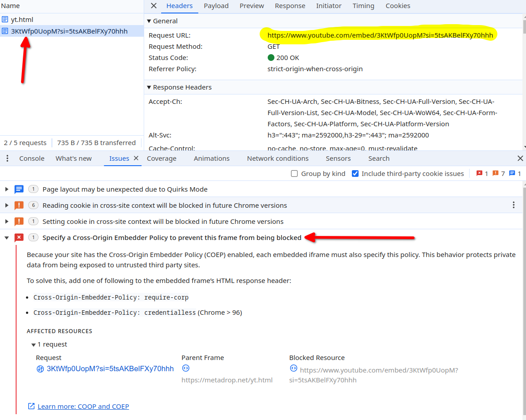Enable the Group by kind checkbox
The width and height of the screenshot is (526, 420).
(294, 174)
